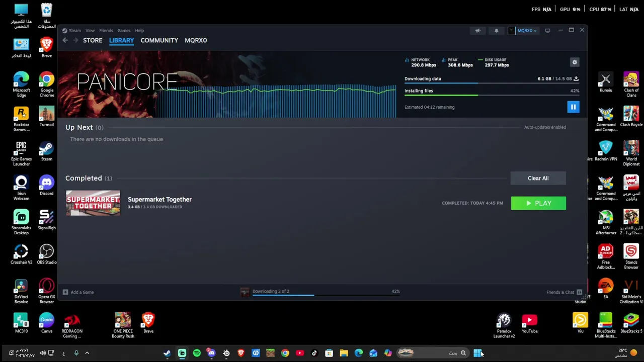Viewport: 644px width, 362px height.
Task: Open the Friends menu
Action: pyautogui.click(x=106, y=31)
